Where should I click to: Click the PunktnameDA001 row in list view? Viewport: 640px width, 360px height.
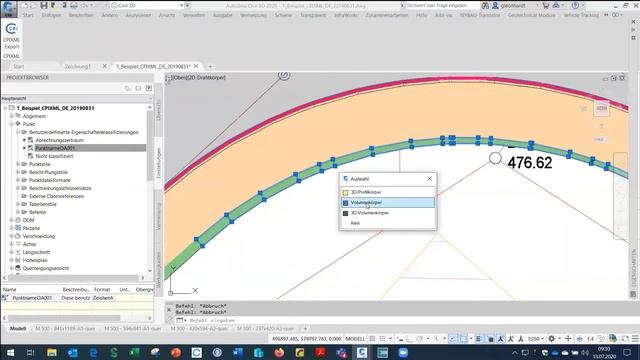78,298
